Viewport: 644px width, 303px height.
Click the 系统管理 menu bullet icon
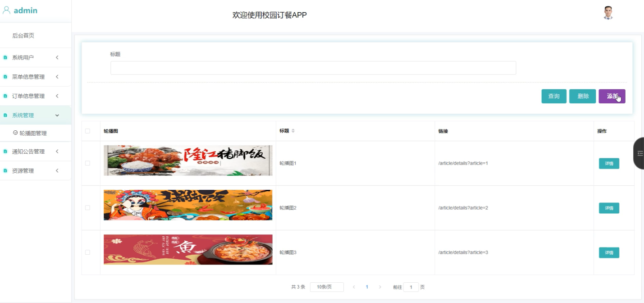(5, 115)
